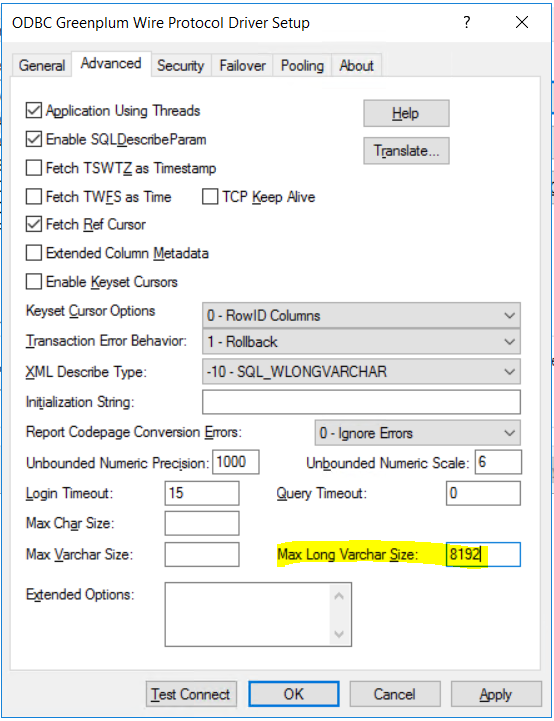This screenshot has height=721, width=554.
Task: Focus the Max Varchar Size field
Action: coord(202,554)
